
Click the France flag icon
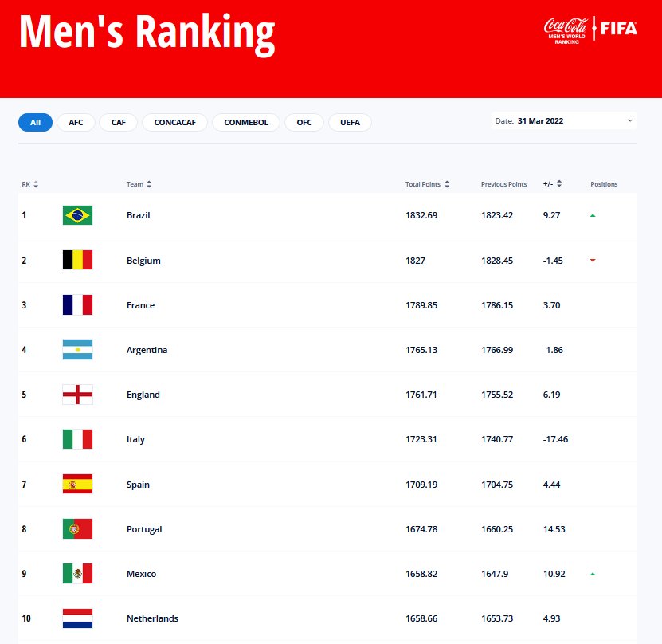click(x=77, y=305)
